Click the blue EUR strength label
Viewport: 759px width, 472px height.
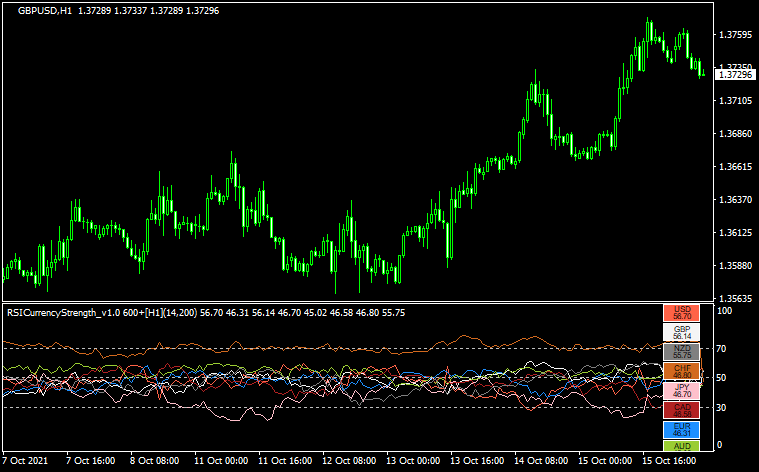coord(682,428)
